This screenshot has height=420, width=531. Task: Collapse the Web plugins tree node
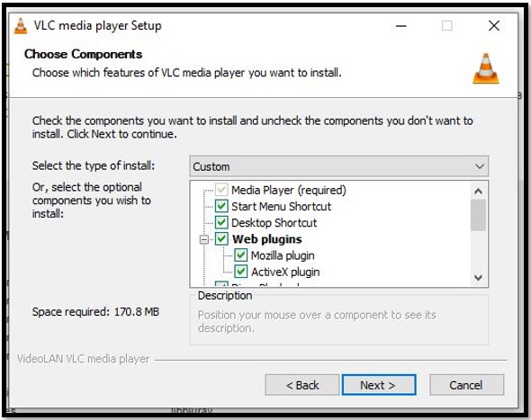tap(204, 239)
